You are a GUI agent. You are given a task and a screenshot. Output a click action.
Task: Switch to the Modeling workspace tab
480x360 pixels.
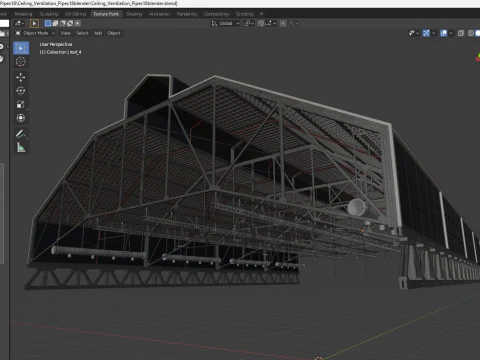23,14
